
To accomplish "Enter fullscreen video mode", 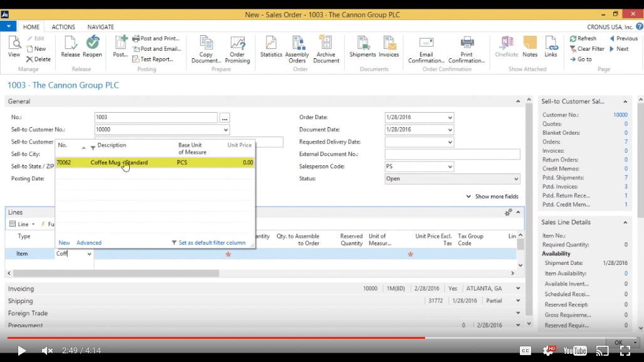I will coord(625,351).
